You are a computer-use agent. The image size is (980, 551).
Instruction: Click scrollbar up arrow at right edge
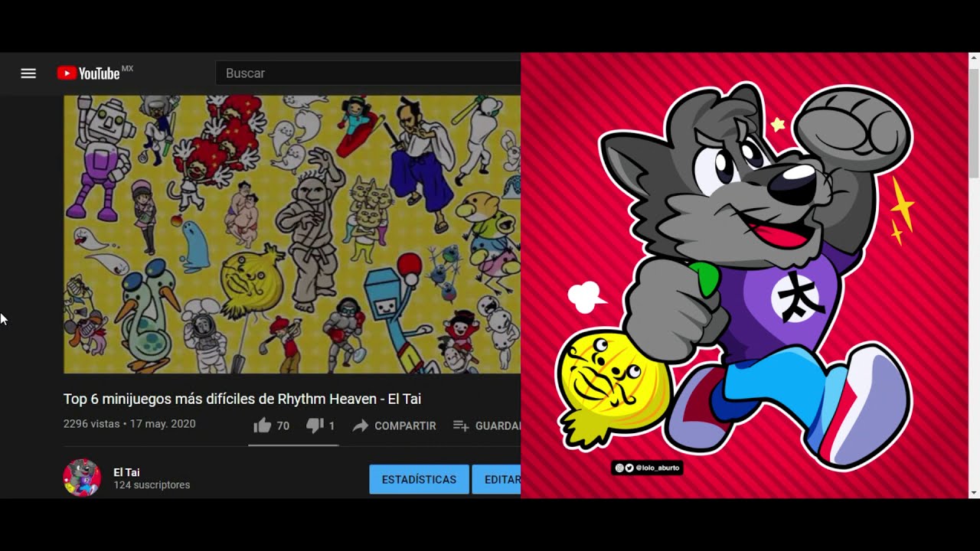point(974,58)
